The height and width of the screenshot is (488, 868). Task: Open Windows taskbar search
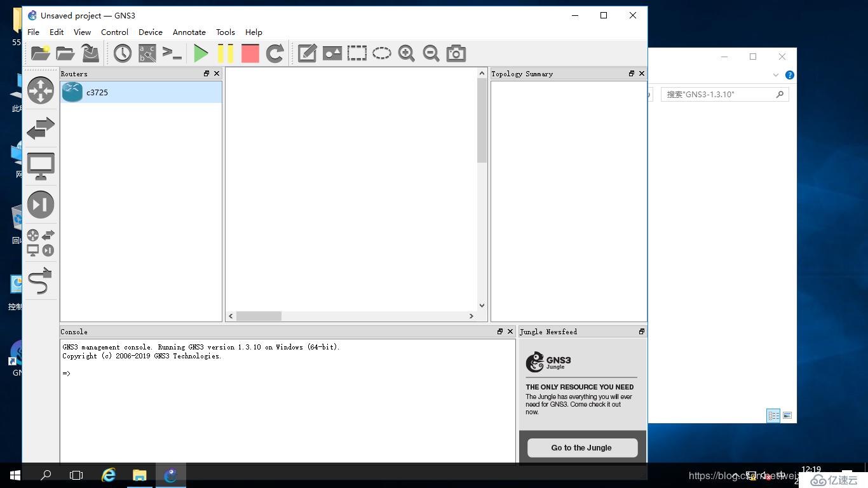coord(46,475)
